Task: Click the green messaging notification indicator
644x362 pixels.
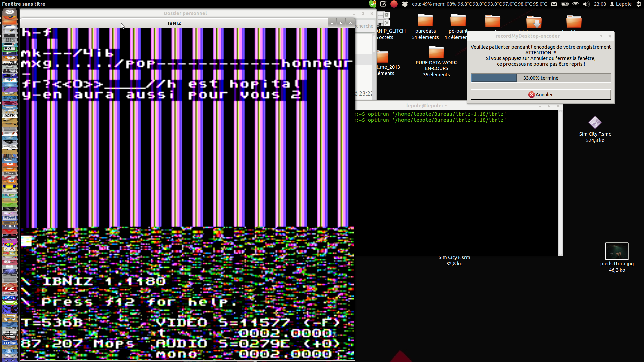Action: click(x=373, y=4)
